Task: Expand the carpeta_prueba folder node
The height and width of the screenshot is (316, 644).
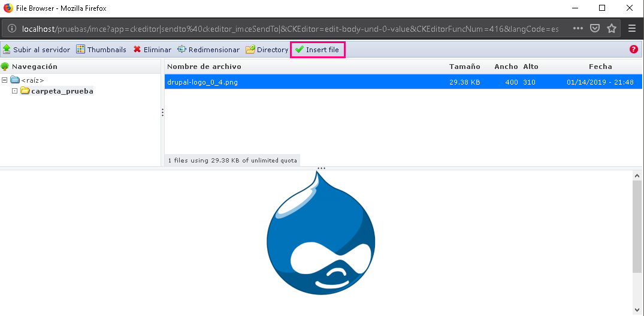Action: [15, 91]
